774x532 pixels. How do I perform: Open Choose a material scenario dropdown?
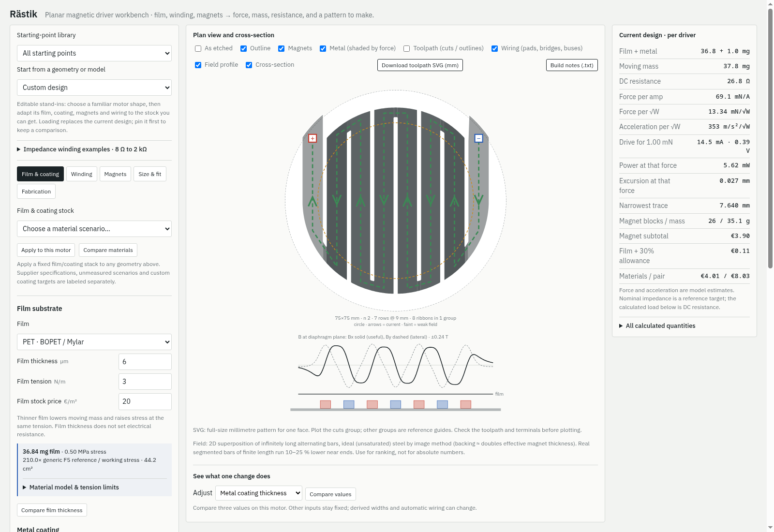coord(94,229)
